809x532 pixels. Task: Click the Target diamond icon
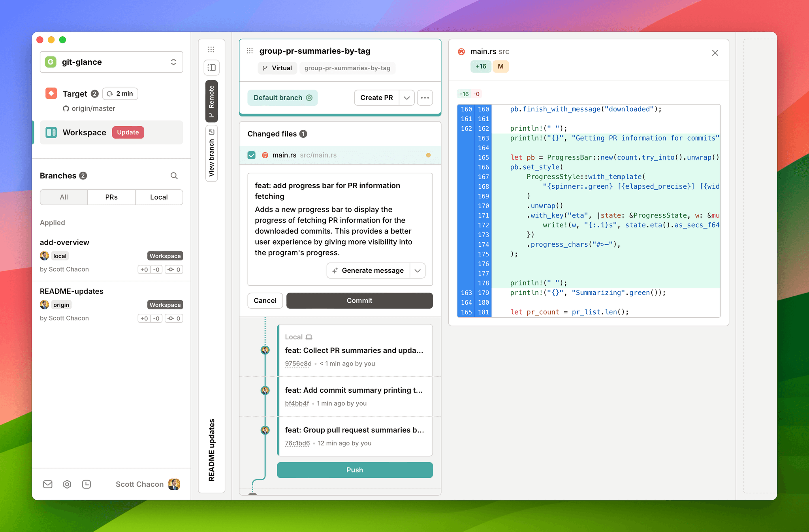tap(51, 93)
